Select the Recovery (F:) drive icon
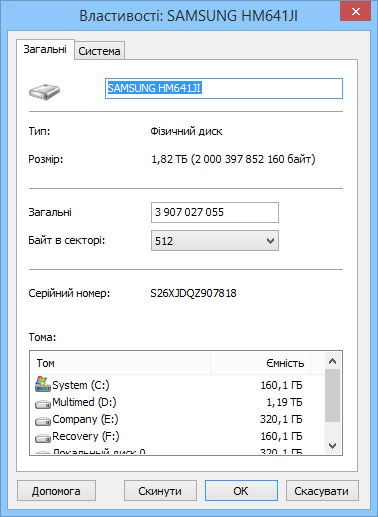This screenshot has width=378, height=517. point(43,438)
